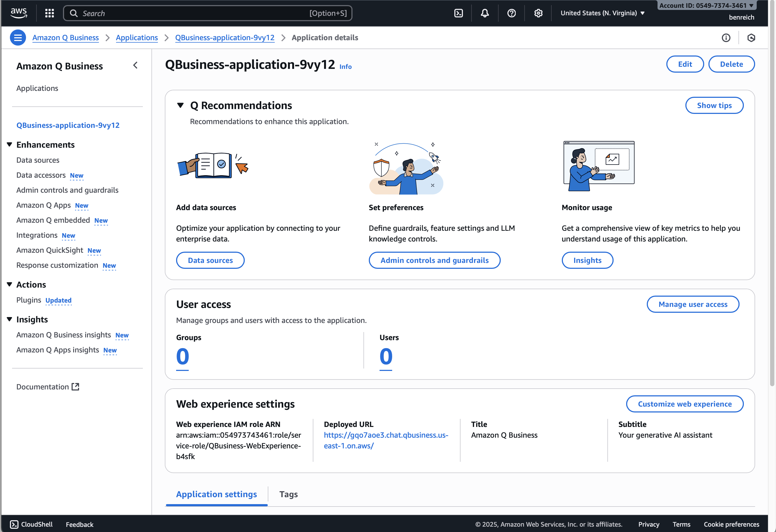Open the region selector dropdown

602,13
